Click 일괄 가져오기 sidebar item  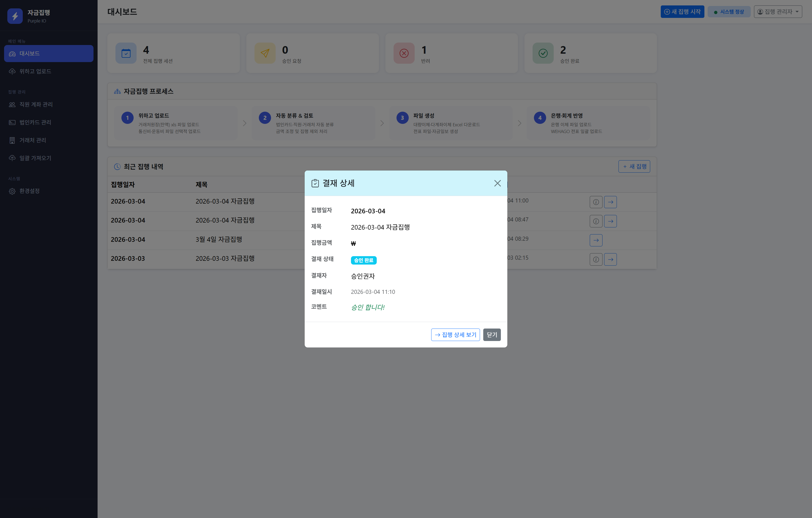[x=35, y=158]
